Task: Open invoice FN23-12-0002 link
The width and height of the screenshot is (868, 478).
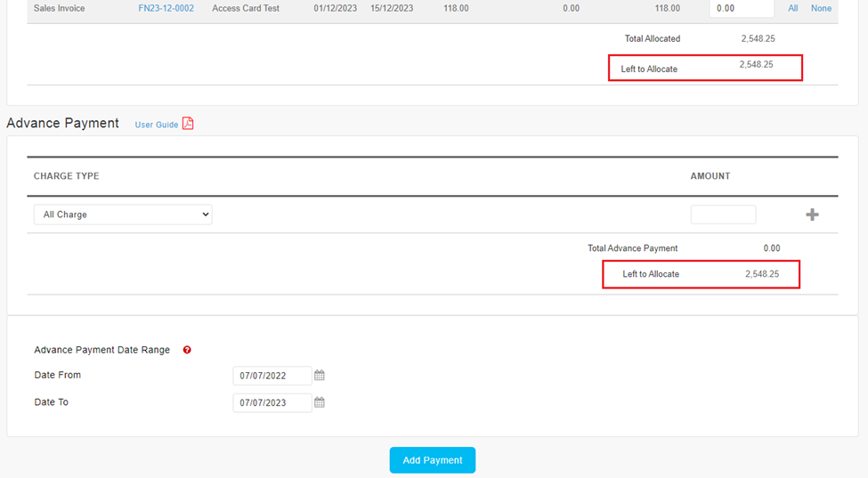Action: point(166,8)
